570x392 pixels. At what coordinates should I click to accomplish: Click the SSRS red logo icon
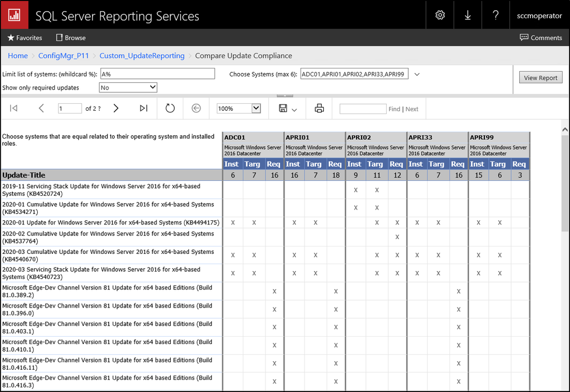(14, 15)
